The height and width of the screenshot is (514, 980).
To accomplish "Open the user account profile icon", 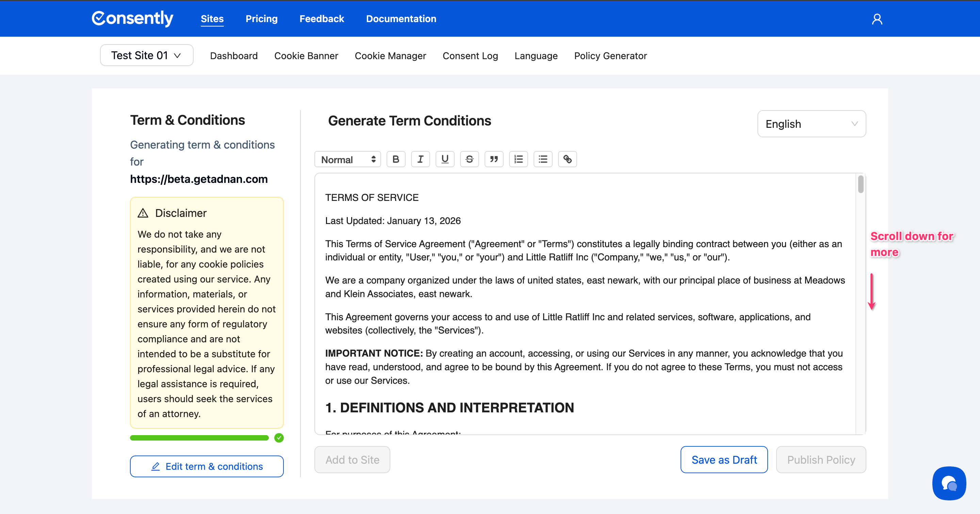I will tap(877, 19).
